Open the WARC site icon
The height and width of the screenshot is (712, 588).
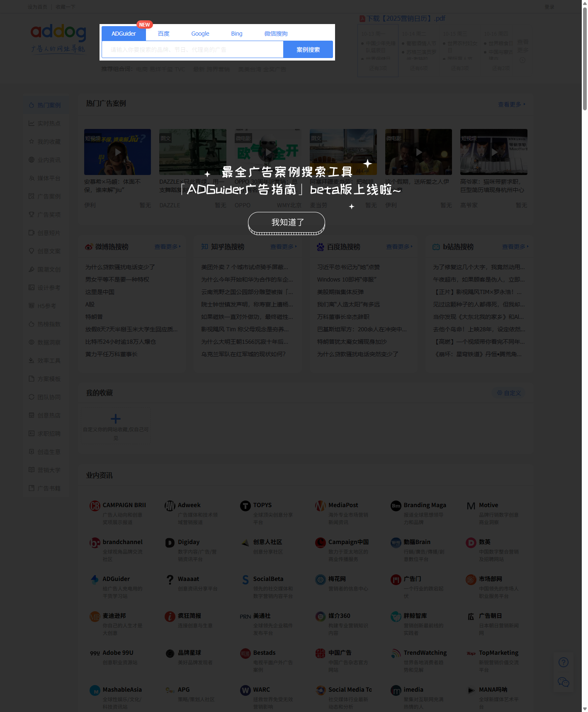coord(245,690)
